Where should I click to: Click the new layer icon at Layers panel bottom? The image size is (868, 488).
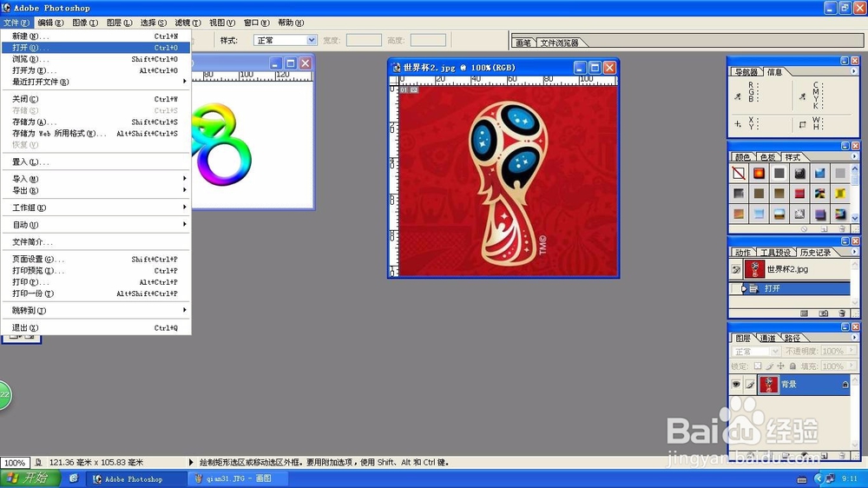[825, 456]
